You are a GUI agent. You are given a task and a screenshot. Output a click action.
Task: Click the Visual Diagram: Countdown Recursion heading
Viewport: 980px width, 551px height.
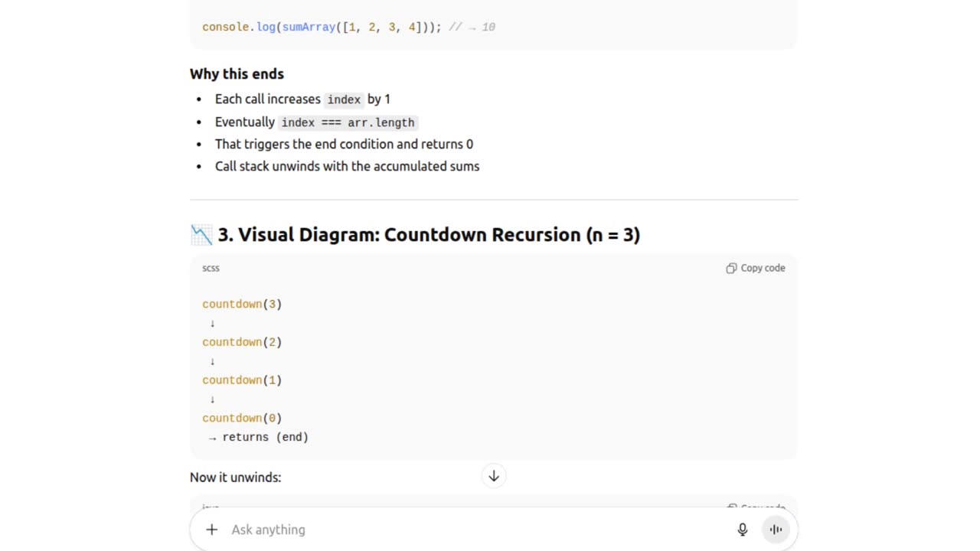click(429, 235)
